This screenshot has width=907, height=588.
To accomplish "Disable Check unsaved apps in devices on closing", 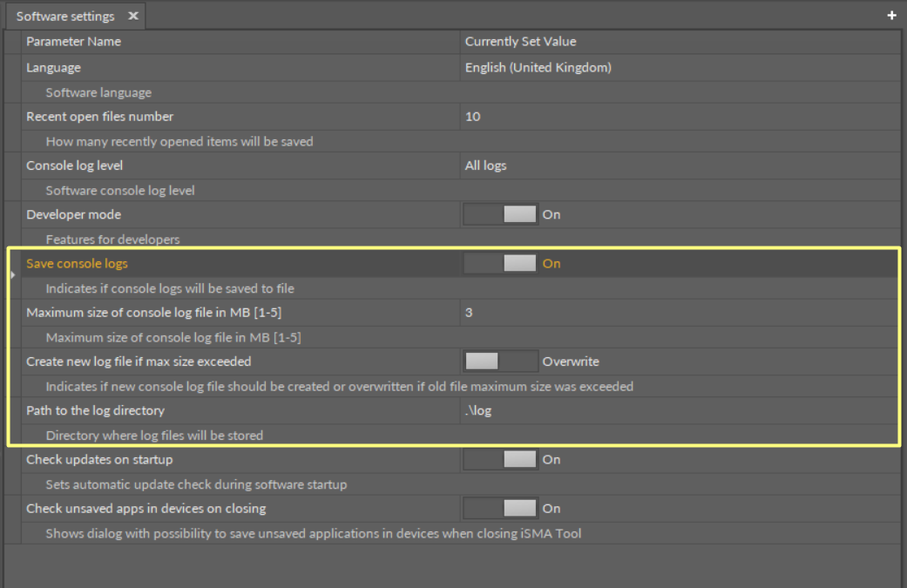I will point(500,508).
